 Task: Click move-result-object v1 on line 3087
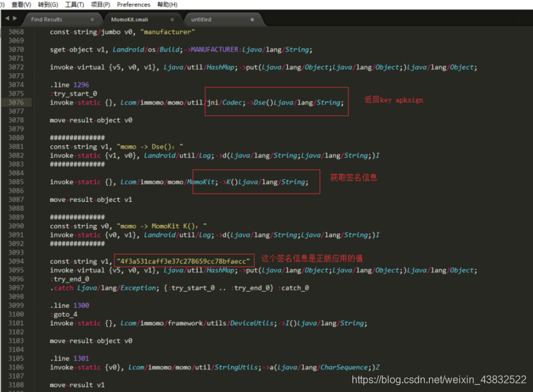coord(91,200)
